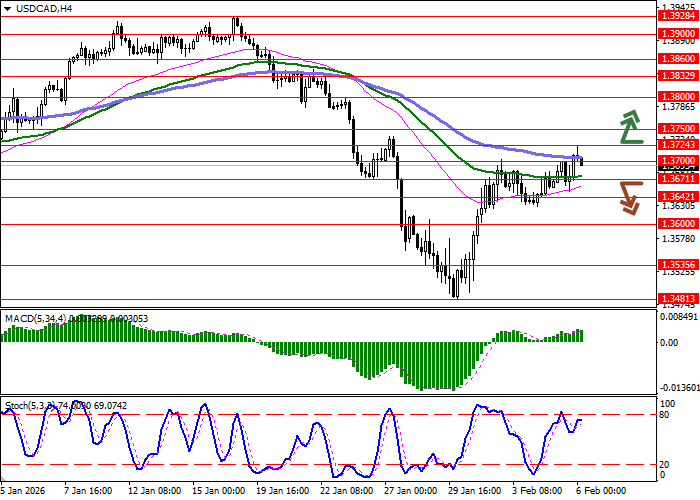Click the 27 Jan 00:00 time label
Screen dimensions: 700x500
411,491
